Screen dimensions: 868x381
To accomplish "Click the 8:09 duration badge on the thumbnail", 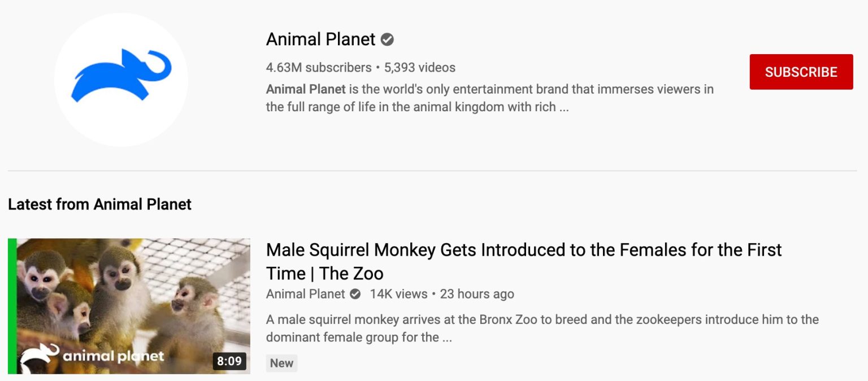I will point(229,362).
